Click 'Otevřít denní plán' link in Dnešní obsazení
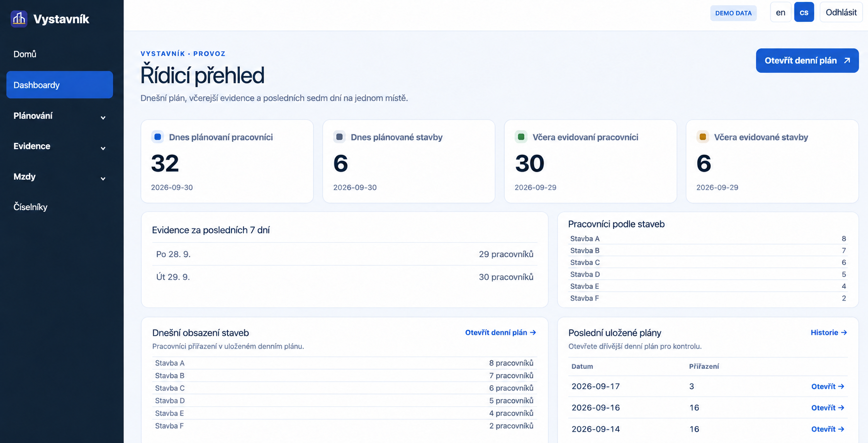The width and height of the screenshot is (868, 443). (501, 333)
